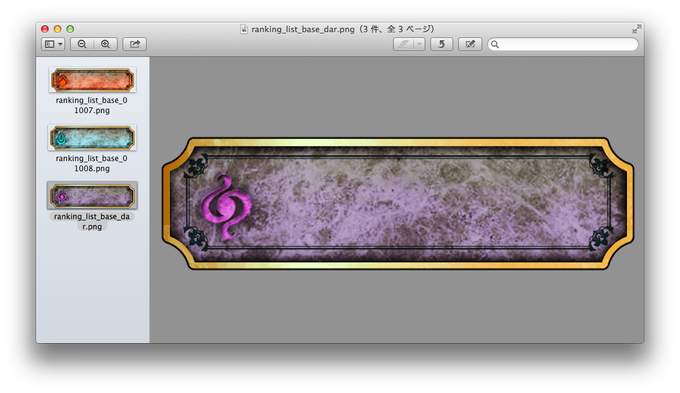Open the share button in toolbar
This screenshot has height=393, width=680.
(x=134, y=44)
